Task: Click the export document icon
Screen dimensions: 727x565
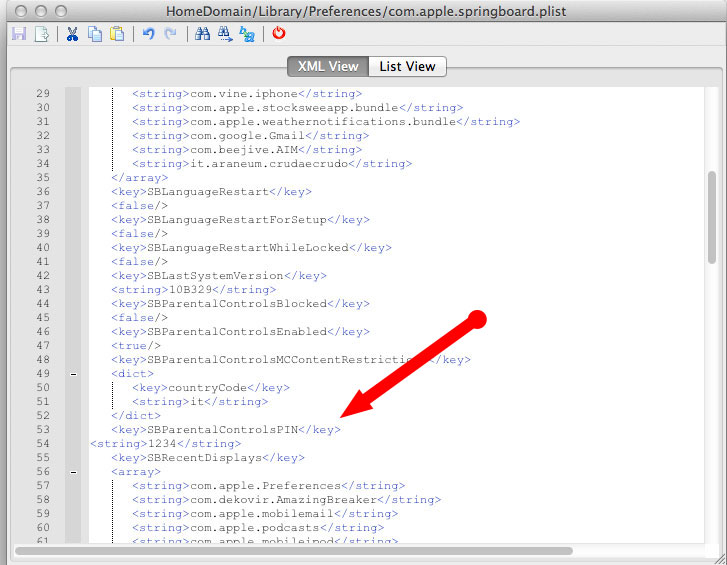Action: [x=42, y=34]
